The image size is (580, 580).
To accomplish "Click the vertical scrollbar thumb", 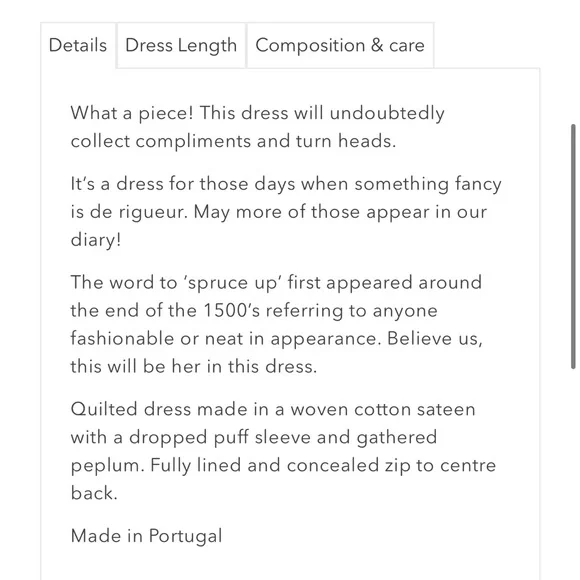I will (573, 246).
